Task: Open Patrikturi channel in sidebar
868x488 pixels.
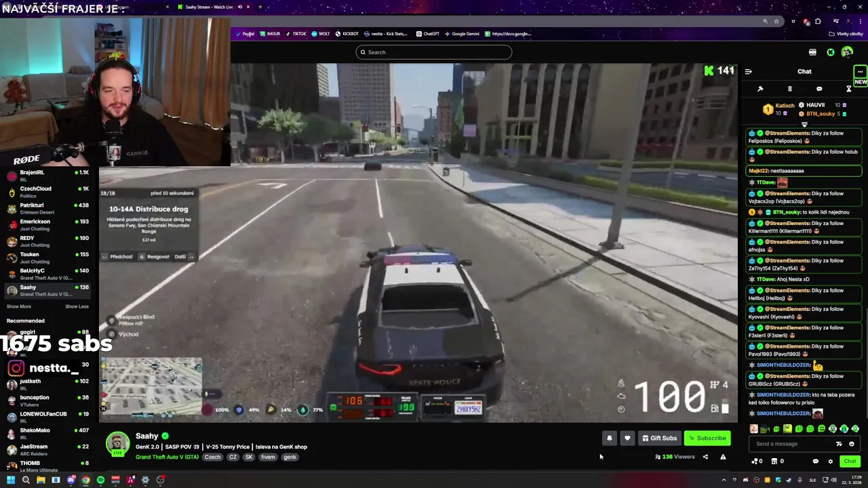Action: point(46,208)
